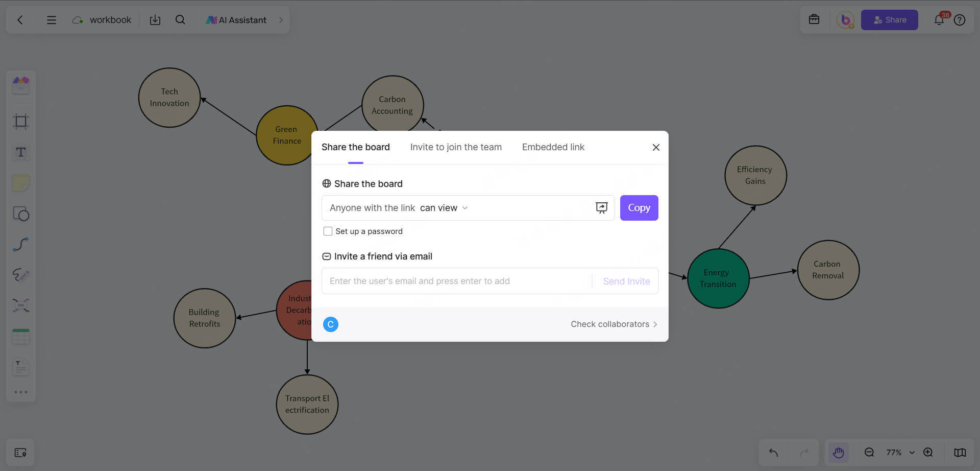
Task: Open the can view permission dropdown
Action: (444, 208)
